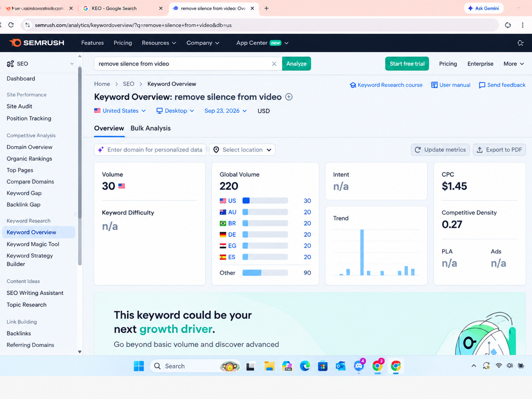Expand the SEO sidebar section dropdown
This screenshot has height=399, width=532.
pyautogui.click(x=72, y=64)
